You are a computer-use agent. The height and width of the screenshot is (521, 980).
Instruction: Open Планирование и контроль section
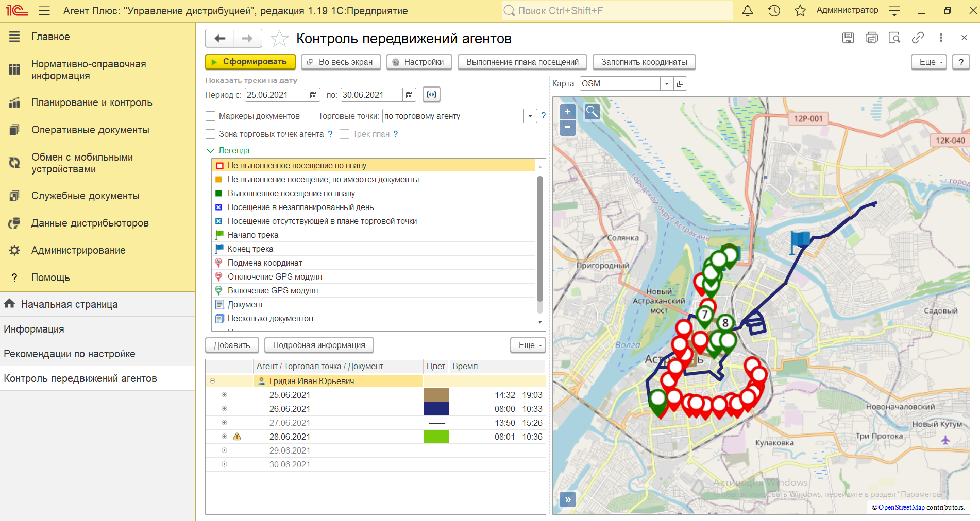coord(92,103)
